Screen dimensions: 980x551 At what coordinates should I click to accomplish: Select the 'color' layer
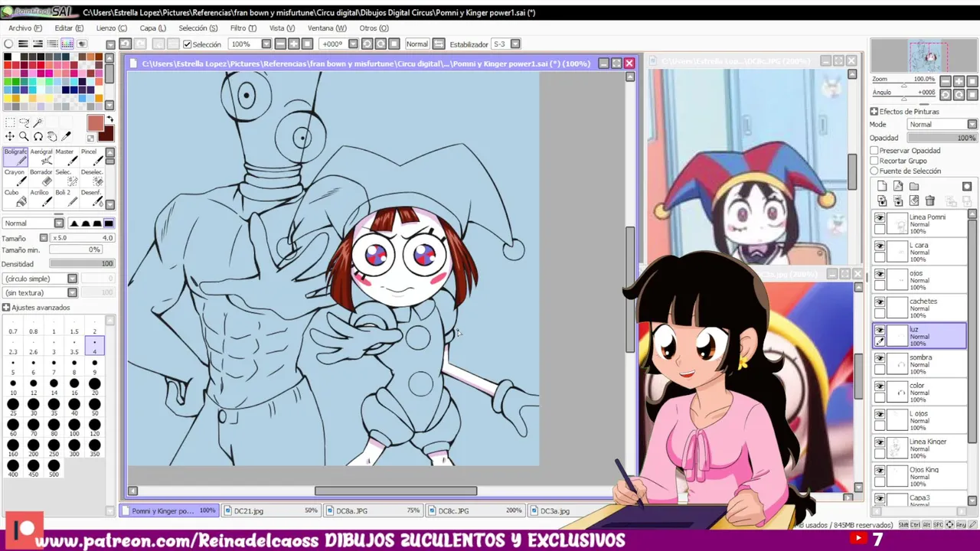click(920, 392)
